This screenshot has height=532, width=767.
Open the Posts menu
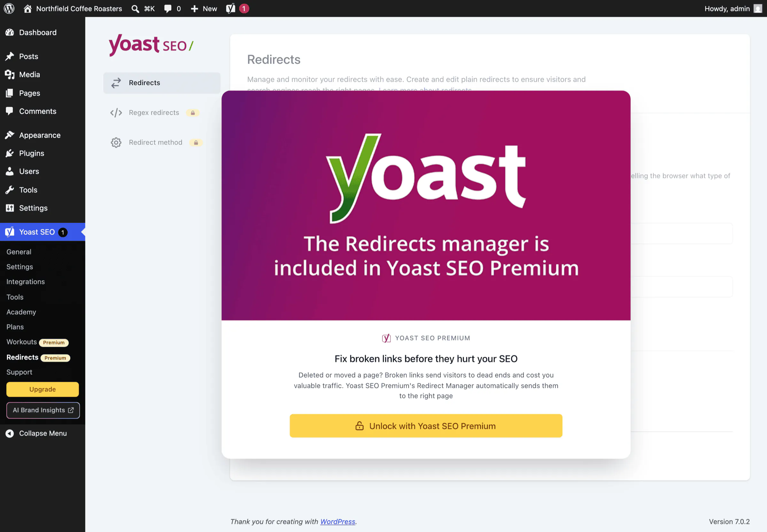click(43, 56)
